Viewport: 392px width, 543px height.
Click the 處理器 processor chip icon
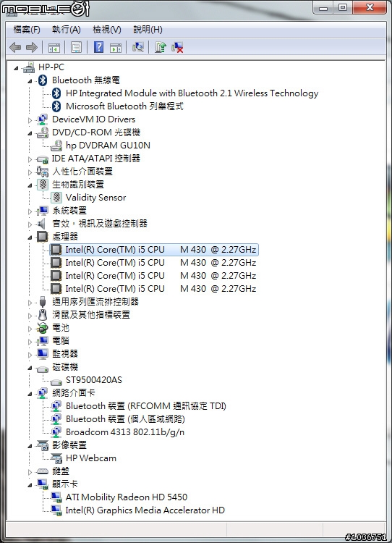[42, 237]
